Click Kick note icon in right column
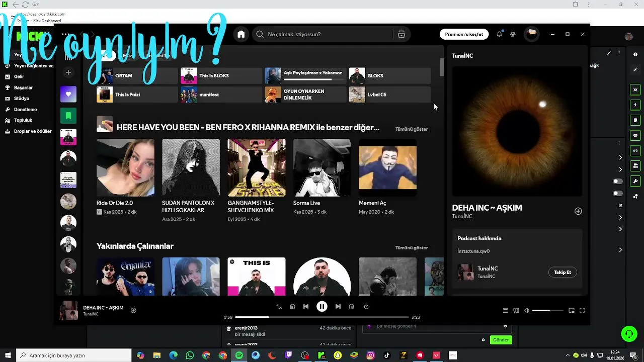Screen dimensions: 644x362 (x=635, y=120)
